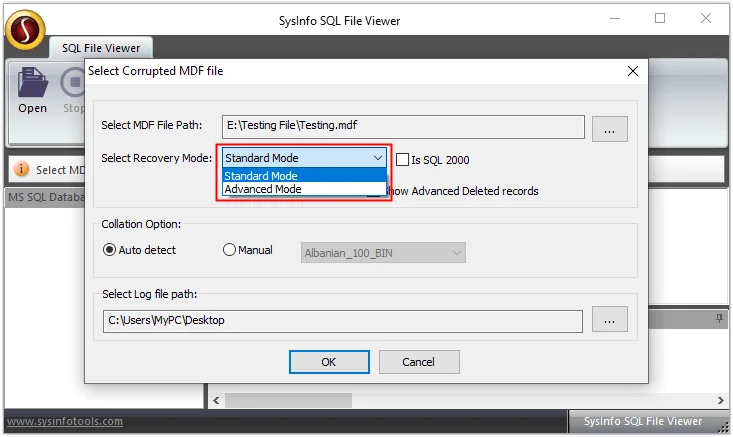Choose Advanced Mode from the dropdown list
This screenshot has width=733, height=437.
point(304,189)
